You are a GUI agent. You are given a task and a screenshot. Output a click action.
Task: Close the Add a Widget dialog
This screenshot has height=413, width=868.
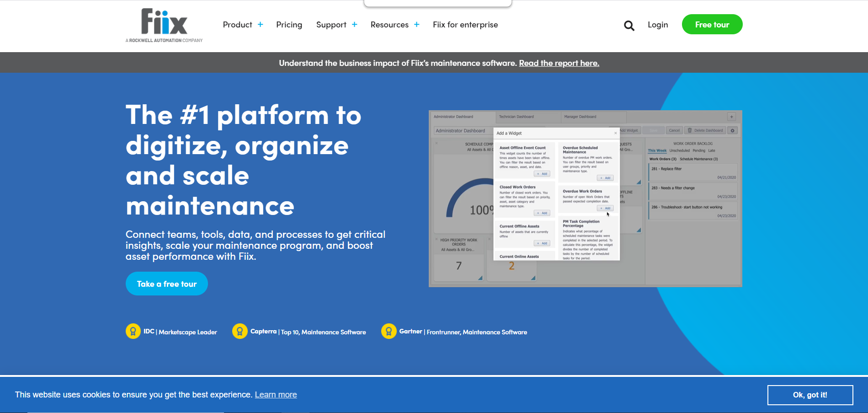click(615, 133)
